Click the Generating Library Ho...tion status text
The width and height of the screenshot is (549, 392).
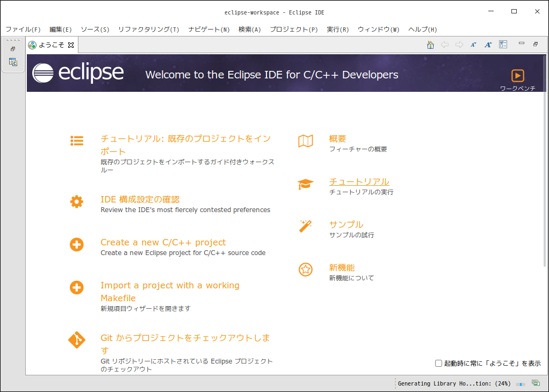(x=454, y=383)
